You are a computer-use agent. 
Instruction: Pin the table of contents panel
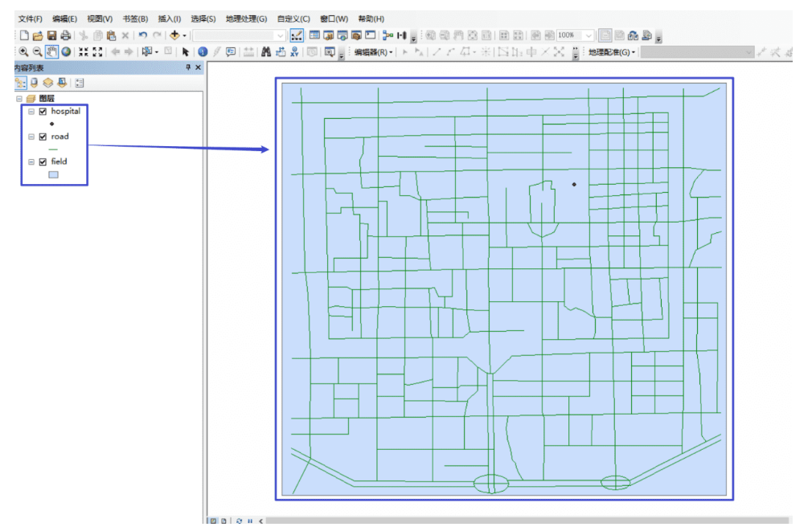coord(188,67)
